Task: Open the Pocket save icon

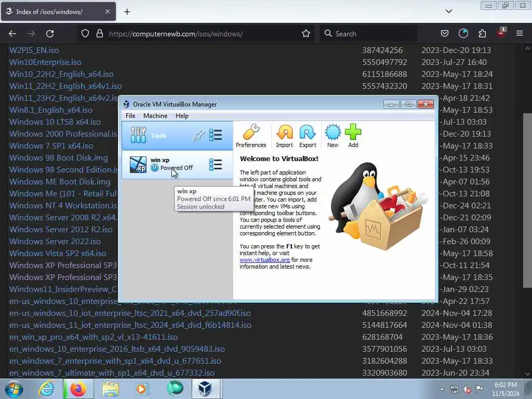Action: (445, 34)
